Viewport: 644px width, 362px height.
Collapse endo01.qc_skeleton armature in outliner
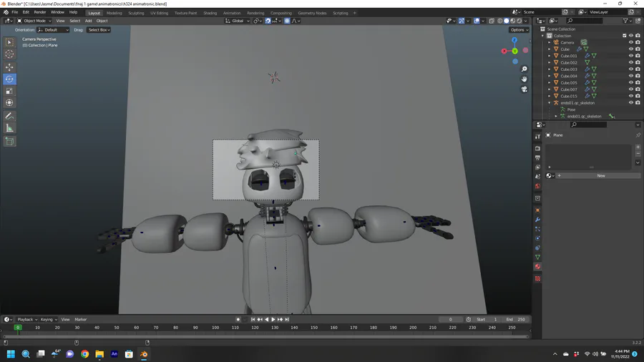coord(550,102)
